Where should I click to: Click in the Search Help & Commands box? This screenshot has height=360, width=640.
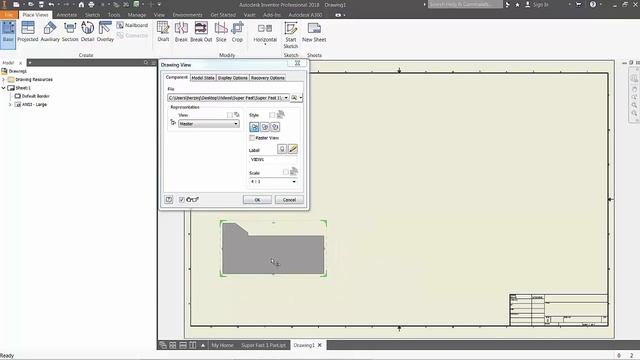pos(465,4)
